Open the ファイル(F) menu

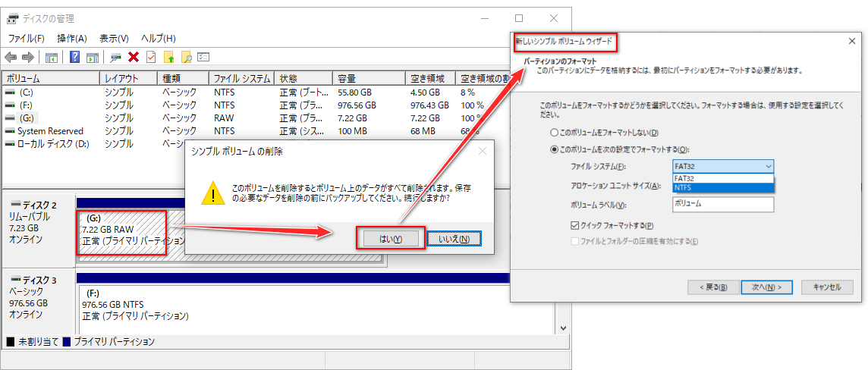coord(26,38)
